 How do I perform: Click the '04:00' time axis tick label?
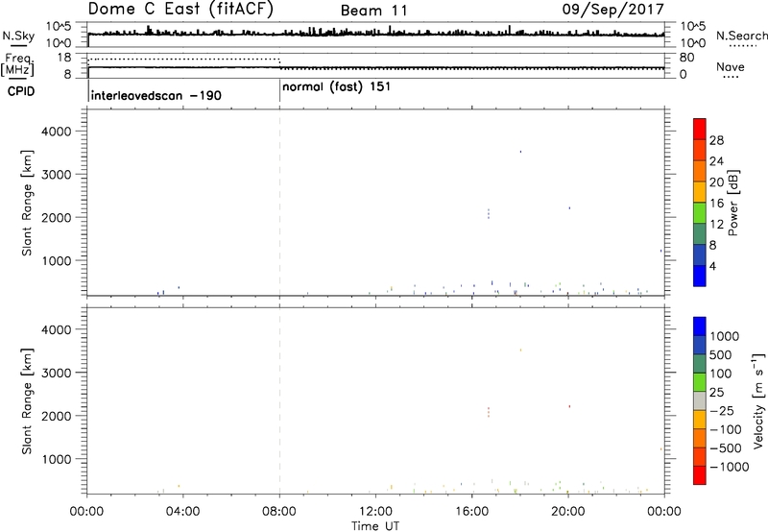click(183, 512)
